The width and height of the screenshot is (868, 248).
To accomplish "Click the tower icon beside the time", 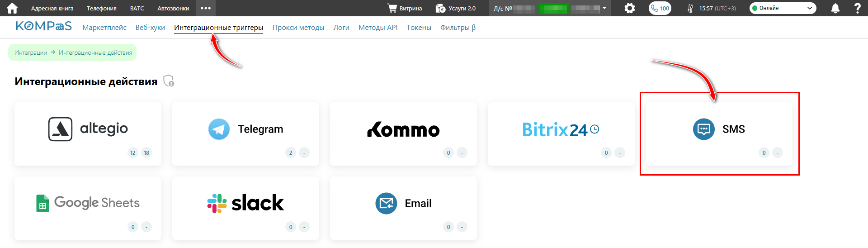I will 690,8.
